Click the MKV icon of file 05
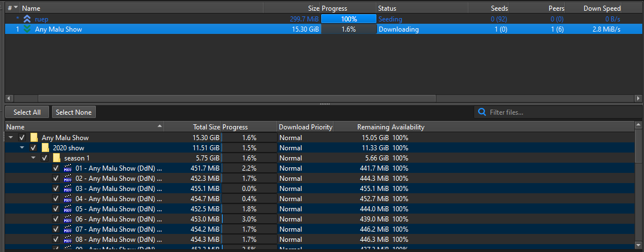 (68, 209)
